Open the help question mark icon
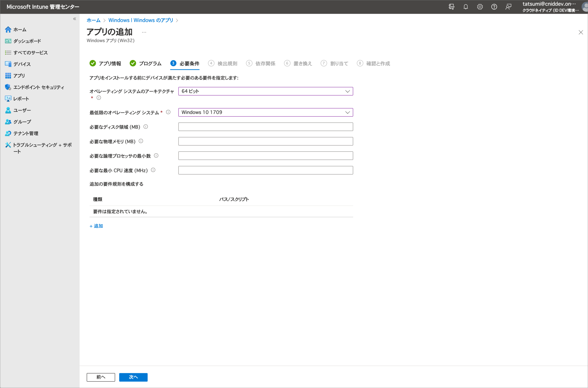 click(x=494, y=7)
